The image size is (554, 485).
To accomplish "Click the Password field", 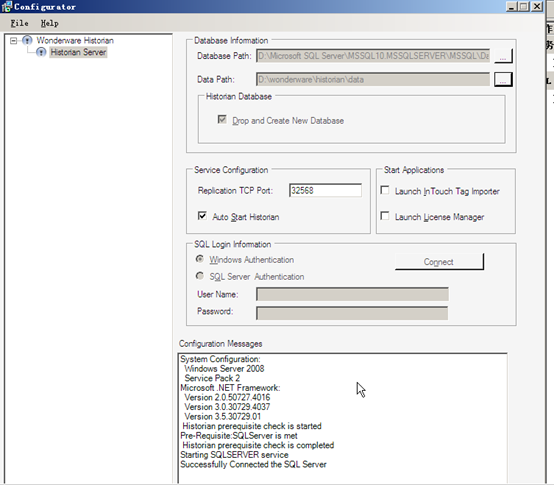I will click(352, 313).
